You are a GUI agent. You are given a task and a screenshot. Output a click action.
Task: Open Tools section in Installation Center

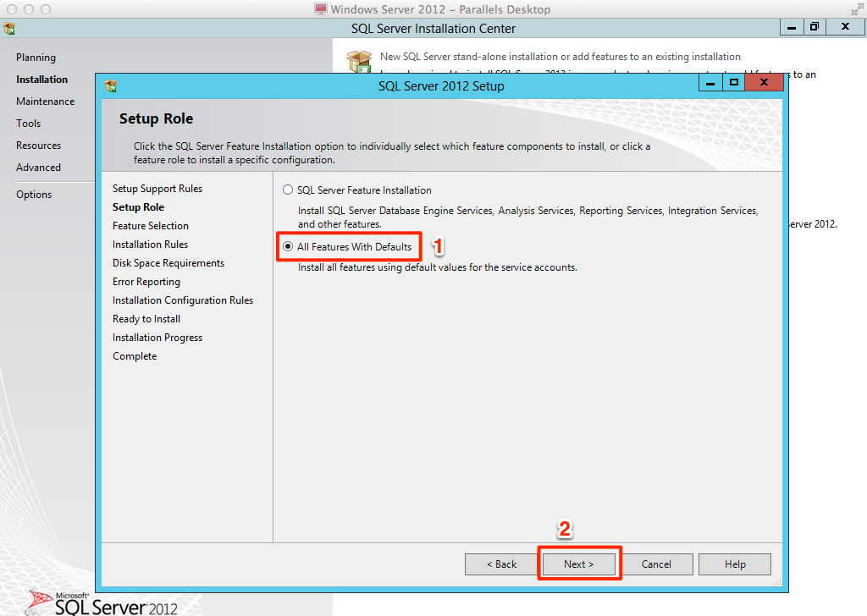pos(28,124)
